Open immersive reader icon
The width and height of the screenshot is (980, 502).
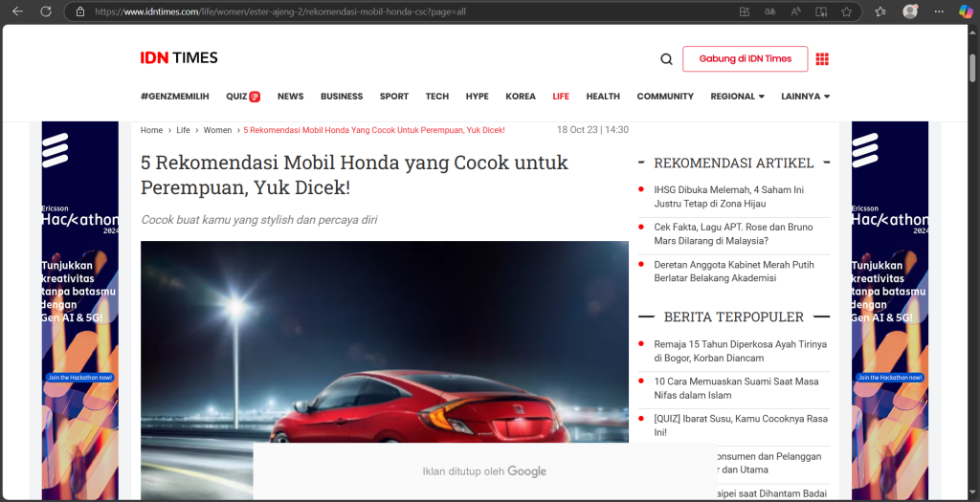(x=821, y=11)
